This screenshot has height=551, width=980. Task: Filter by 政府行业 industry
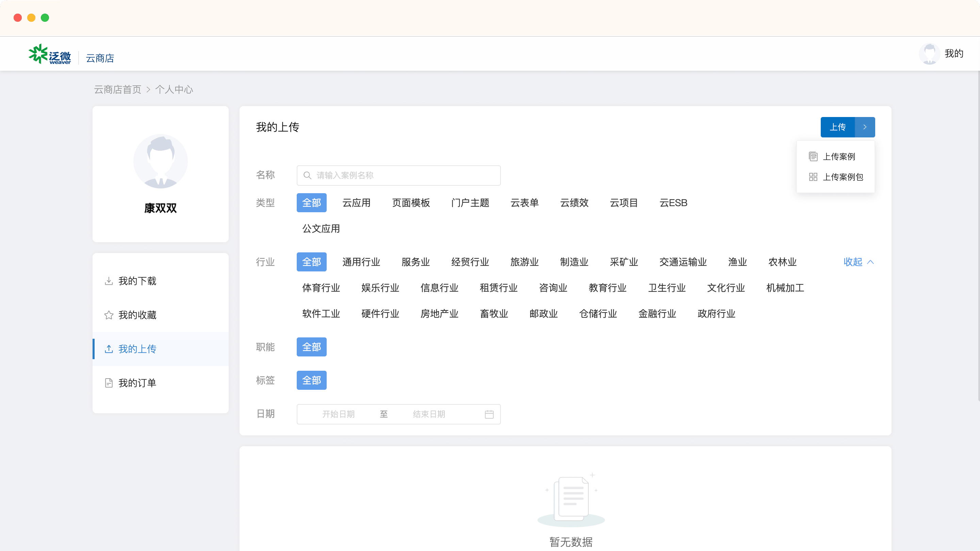pos(716,314)
